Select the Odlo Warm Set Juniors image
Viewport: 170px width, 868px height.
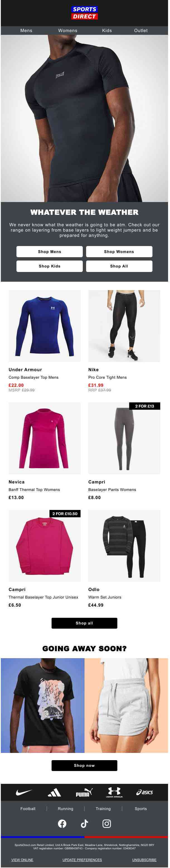(124, 546)
